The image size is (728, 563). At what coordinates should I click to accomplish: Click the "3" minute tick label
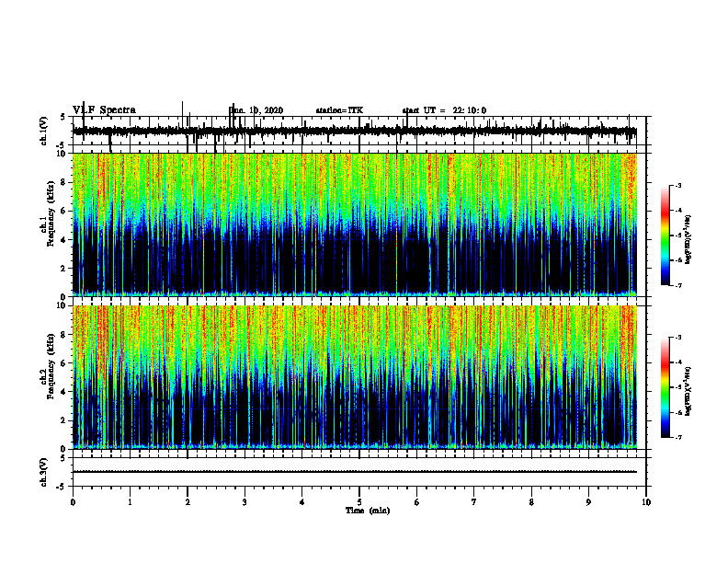tap(245, 502)
